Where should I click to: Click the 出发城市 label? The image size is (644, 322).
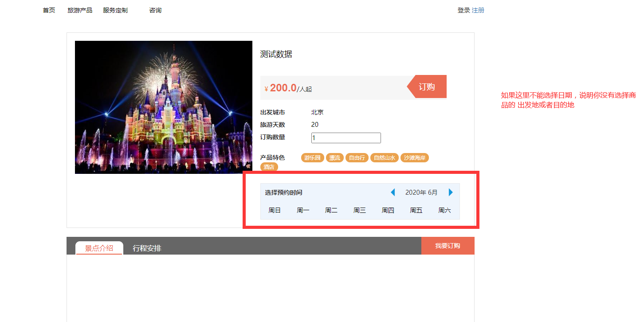[273, 112]
